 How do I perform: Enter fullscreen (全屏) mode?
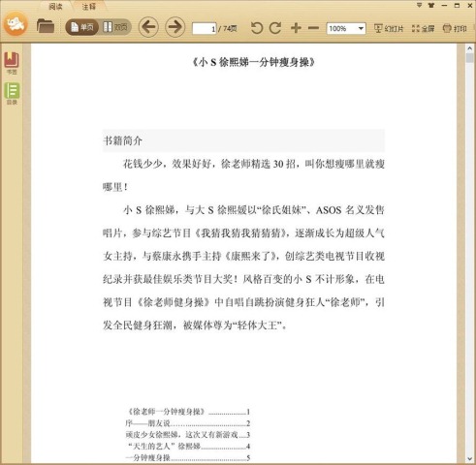[x=423, y=29]
